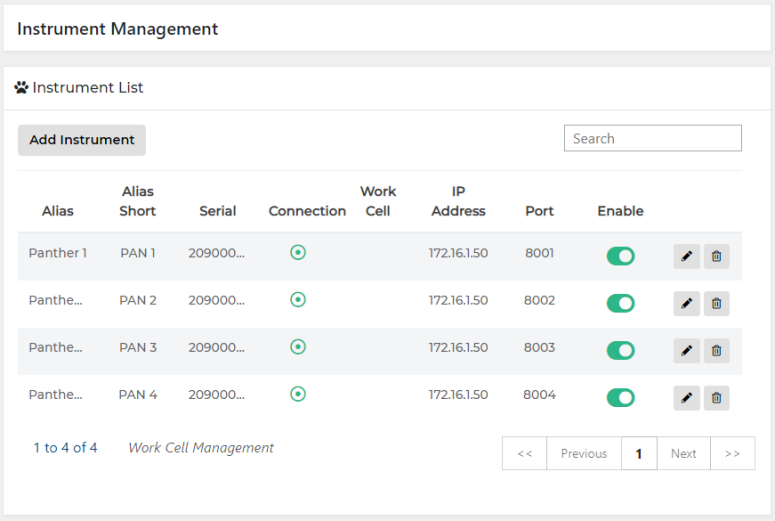This screenshot has height=521, width=775.
Task: Click the trash icon for PAN 2
Action: [716, 303]
